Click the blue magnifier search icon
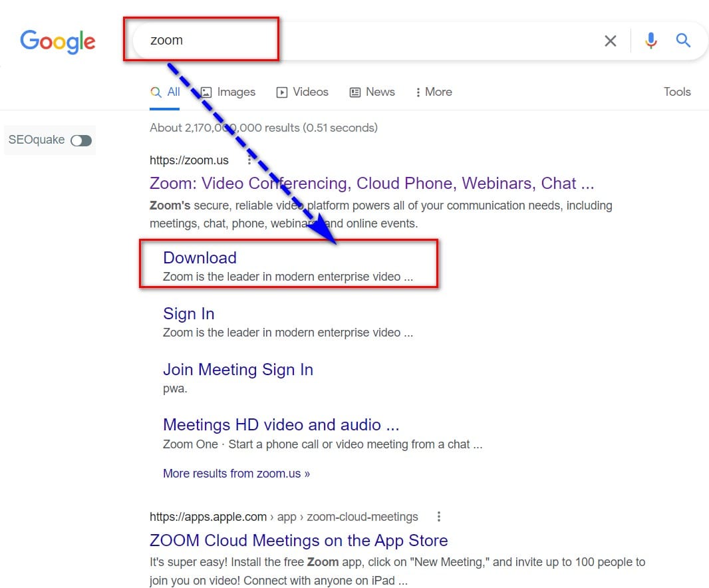 click(x=683, y=41)
